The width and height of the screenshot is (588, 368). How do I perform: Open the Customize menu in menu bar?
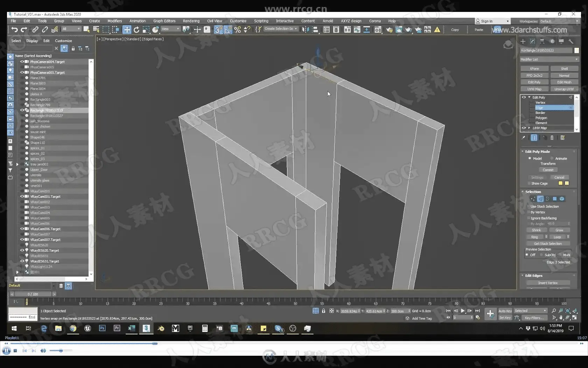point(238,21)
